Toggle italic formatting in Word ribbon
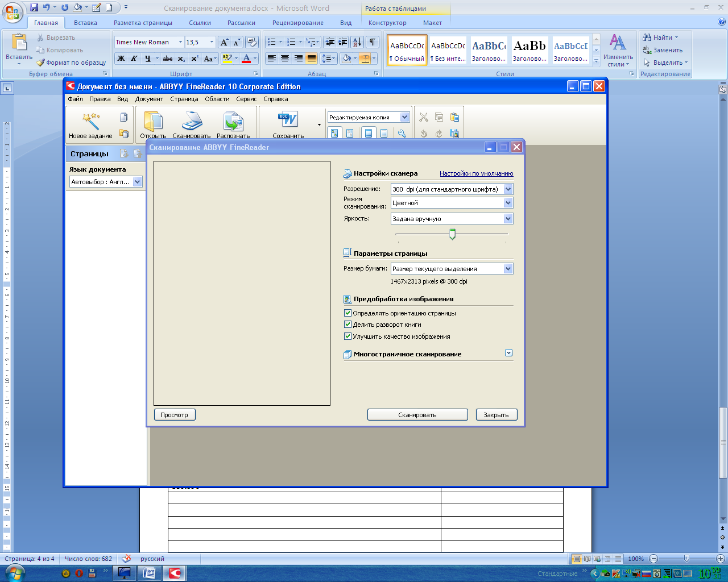This screenshot has width=728, height=582. point(134,59)
